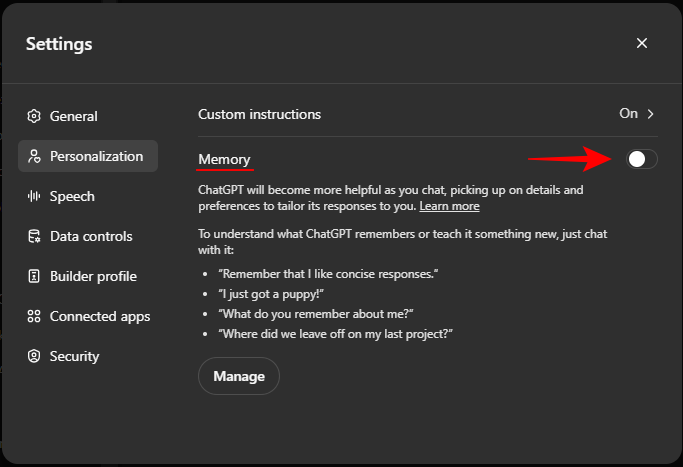This screenshot has width=683, height=467.
Task: Click the Data controls database icon
Action: (x=34, y=236)
